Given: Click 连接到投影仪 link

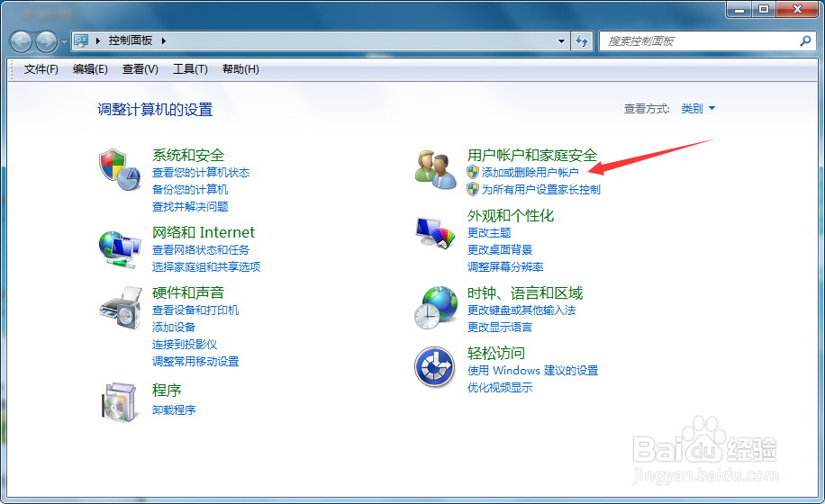Looking at the screenshot, I should coord(185,344).
